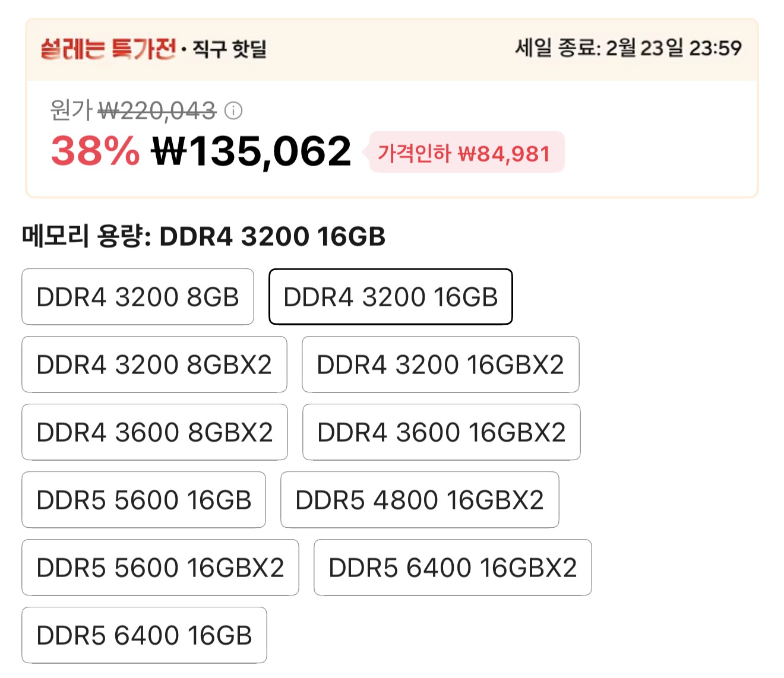Viewport: 784px width, 678px height.
Task: Select the DDR4 3200 8GB memory option
Action: 138,297
